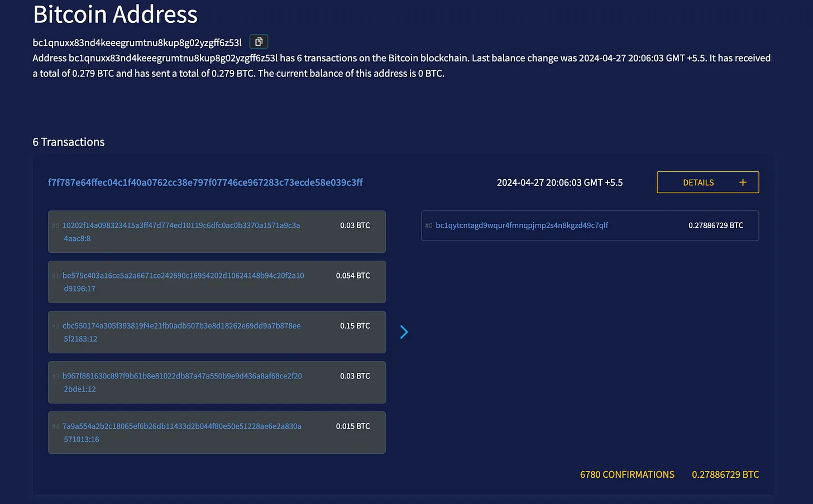Open input #4 link starting 7a9a554a2b2c
The width and height of the screenshot is (813, 504).
[182, 433]
